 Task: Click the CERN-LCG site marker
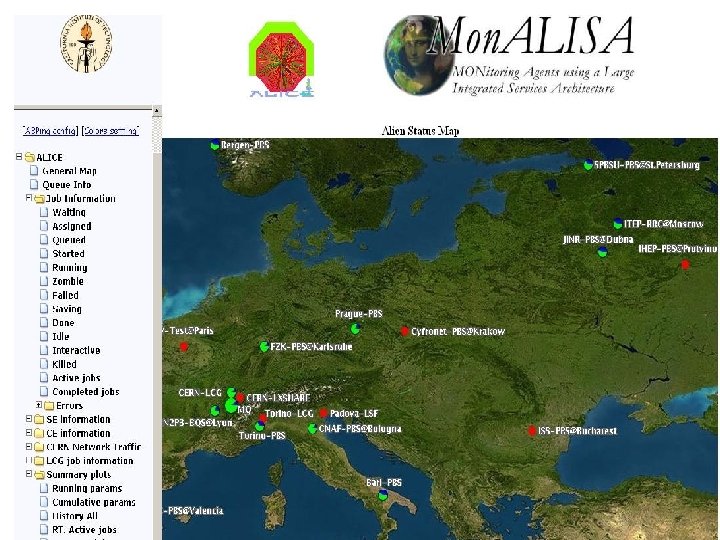tap(231, 393)
